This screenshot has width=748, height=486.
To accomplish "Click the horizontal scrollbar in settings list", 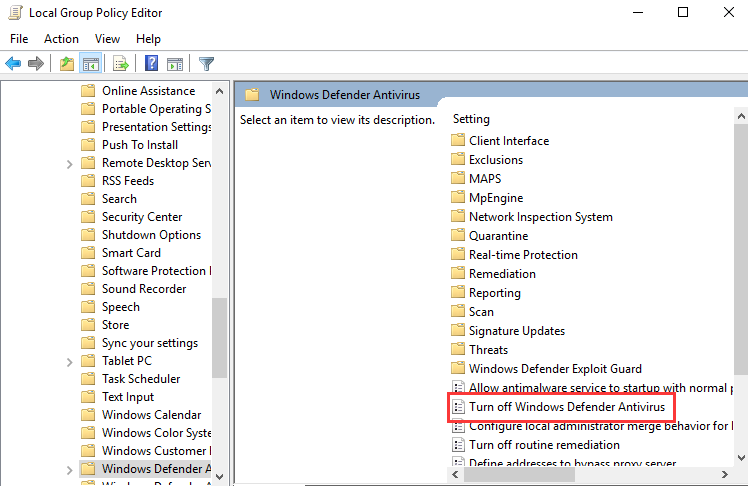I will pyautogui.click(x=519, y=475).
